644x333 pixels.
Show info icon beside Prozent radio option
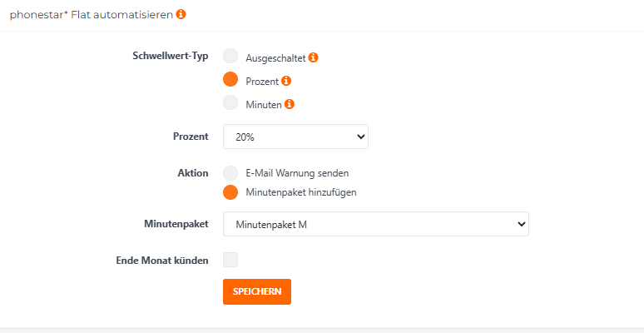pyautogui.click(x=286, y=81)
